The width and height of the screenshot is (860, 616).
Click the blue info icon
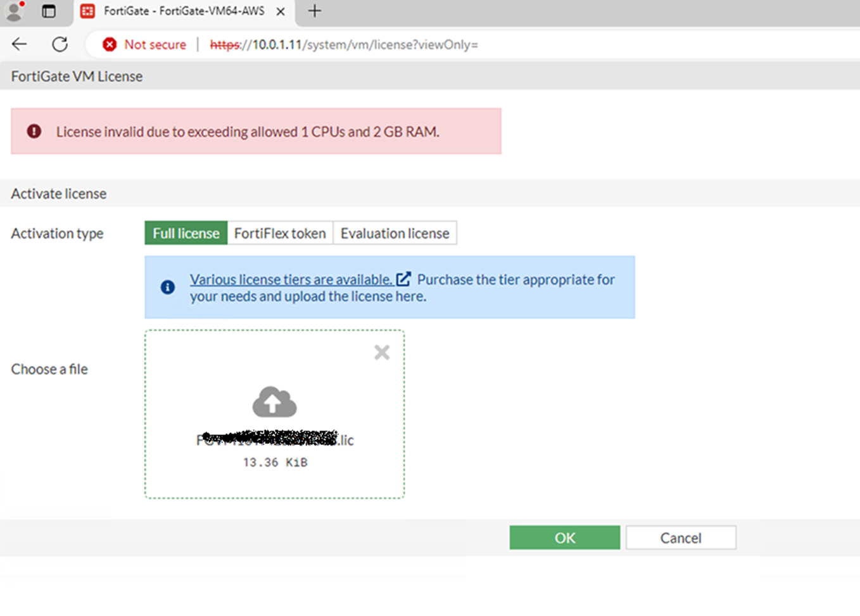(x=168, y=287)
